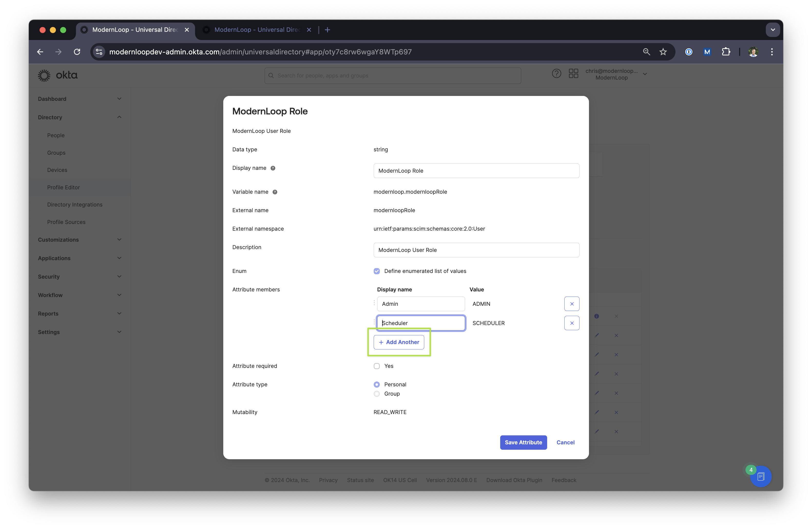Open the Feedback footer link
Viewport: 812px width, 529px height.
tap(564, 480)
